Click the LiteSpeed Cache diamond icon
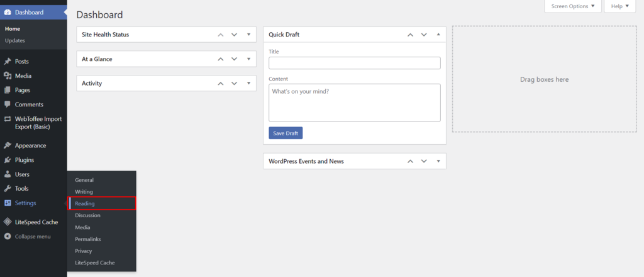 tap(8, 222)
